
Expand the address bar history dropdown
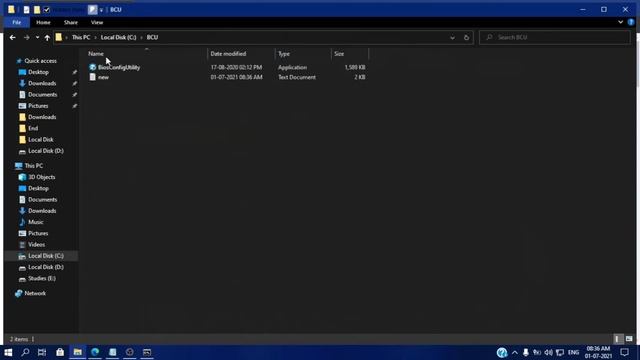(452, 38)
